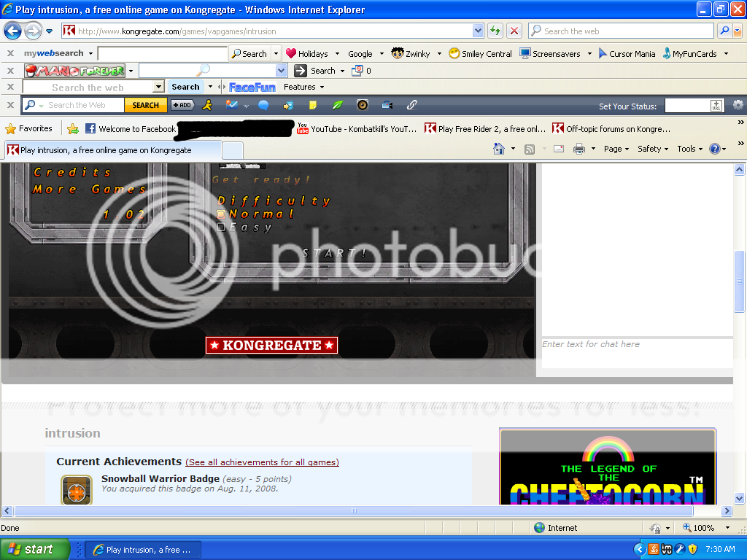747x560 pixels.
Task: Click the horizontal scrollbar thumb
Action: point(354,511)
